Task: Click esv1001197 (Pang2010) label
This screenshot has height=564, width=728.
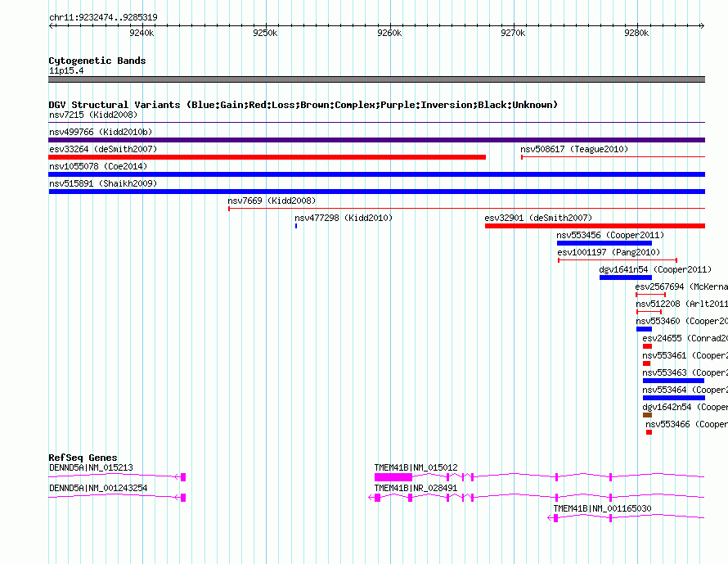Action: click(x=609, y=252)
